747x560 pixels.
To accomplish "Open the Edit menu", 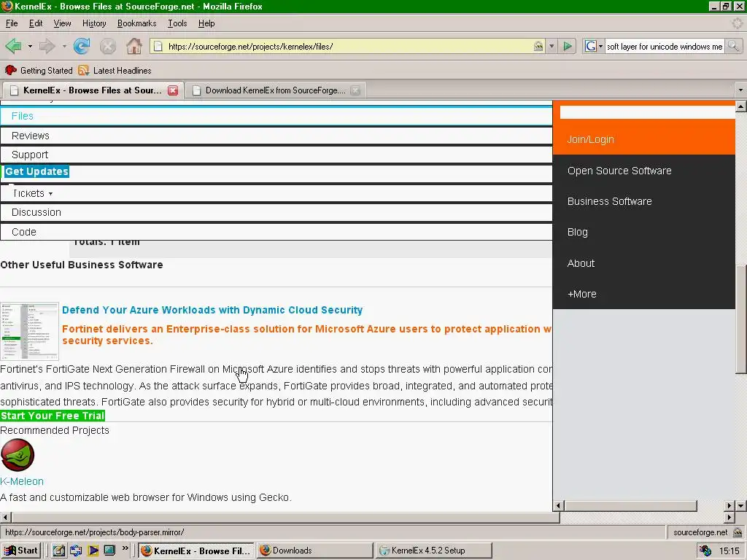I will (x=36, y=23).
